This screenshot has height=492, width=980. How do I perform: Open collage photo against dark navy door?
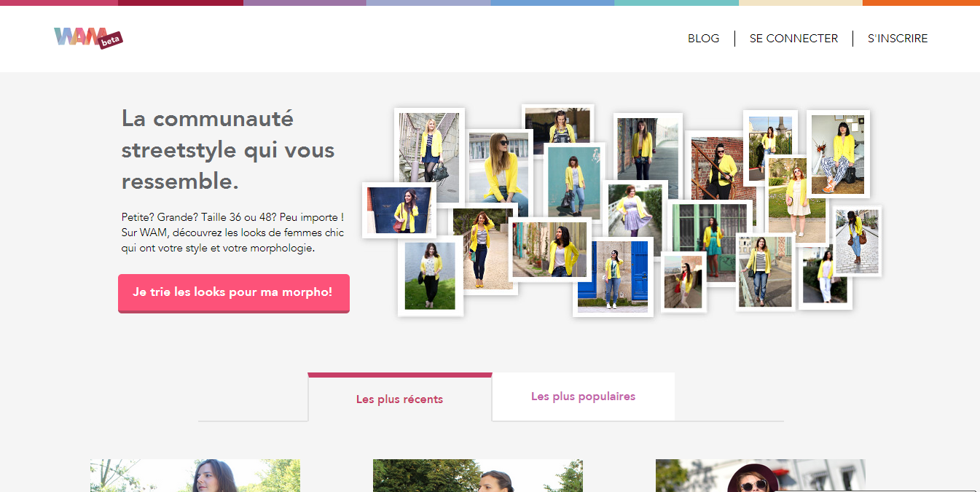point(399,210)
